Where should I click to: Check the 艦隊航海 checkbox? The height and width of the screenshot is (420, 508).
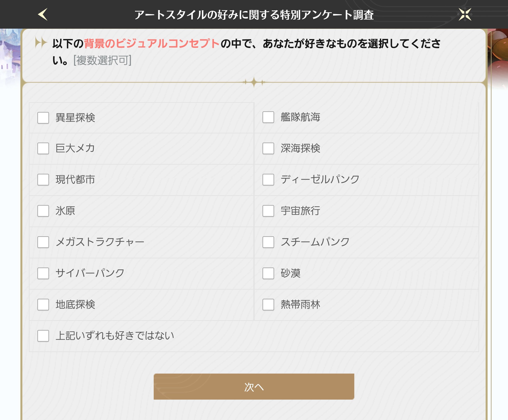(268, 117)
